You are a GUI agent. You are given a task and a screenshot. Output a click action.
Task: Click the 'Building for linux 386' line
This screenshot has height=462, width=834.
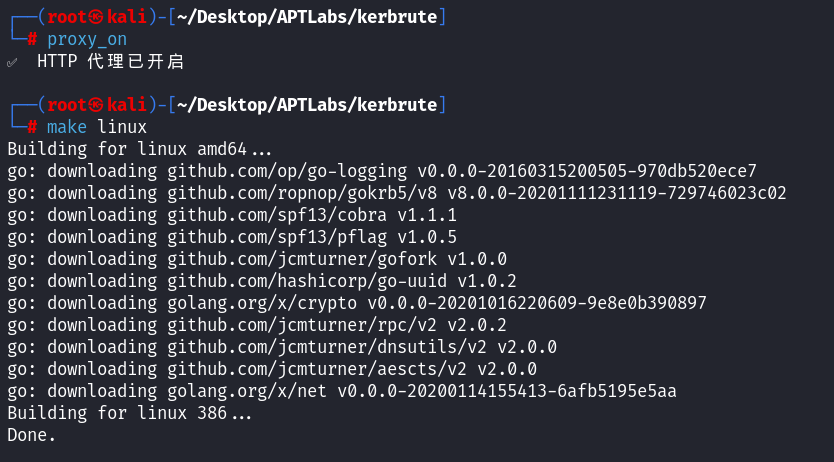tap(130, 412)
